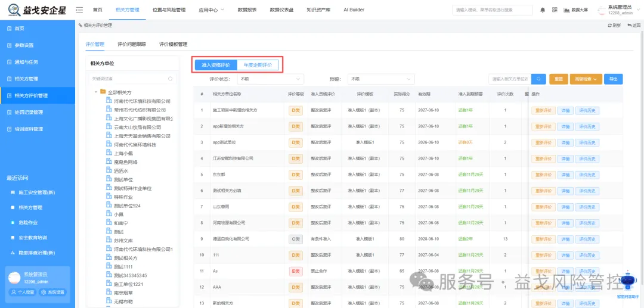644x308 pixels.
Task: Open the 预警 dropdown
Action: (x=381, y=79)
